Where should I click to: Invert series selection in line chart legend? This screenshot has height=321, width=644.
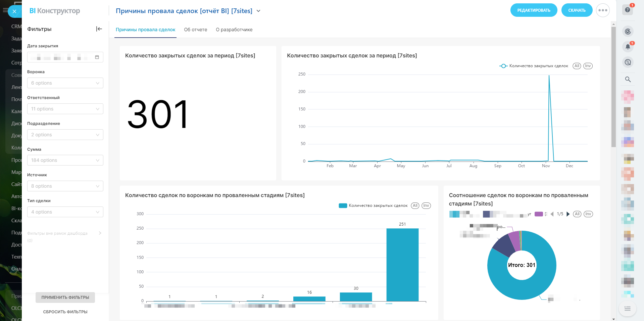(x=588, y=66)
